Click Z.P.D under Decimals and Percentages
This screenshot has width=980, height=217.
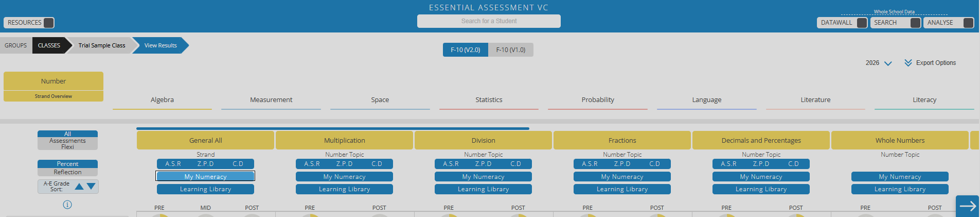pyautogui.click(x=761, y=164)
